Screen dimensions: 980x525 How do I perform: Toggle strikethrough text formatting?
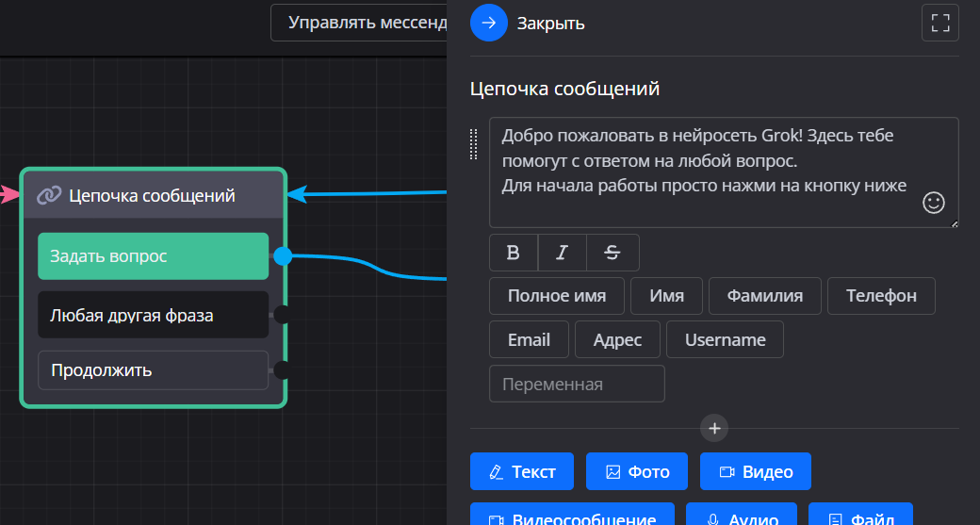click(x=612, y=253)
